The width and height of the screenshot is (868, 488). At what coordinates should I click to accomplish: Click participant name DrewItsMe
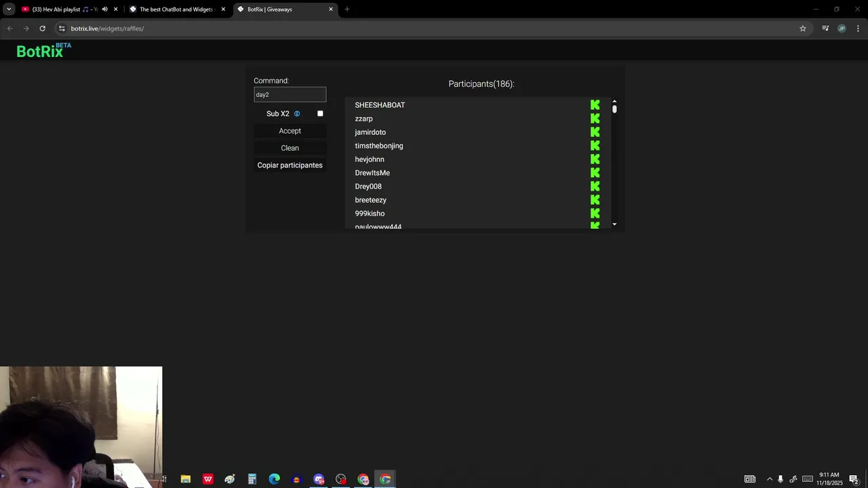point(372,173)
